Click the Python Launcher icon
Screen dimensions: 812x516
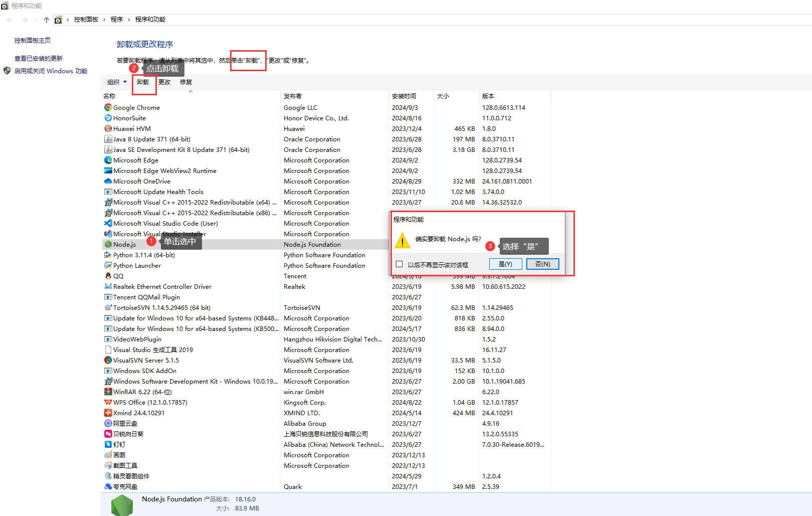click(x=108, y=265)
